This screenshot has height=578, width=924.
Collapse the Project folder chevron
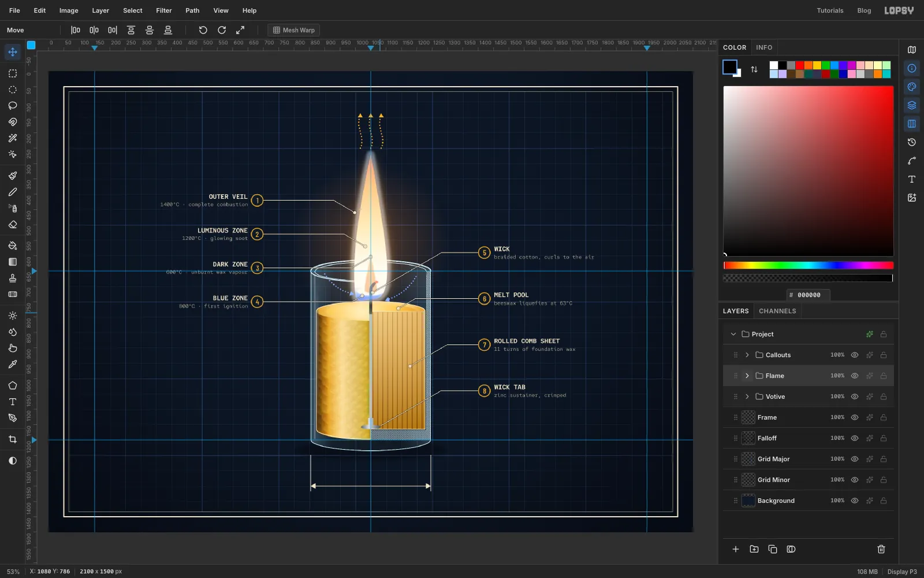(733, 334)
